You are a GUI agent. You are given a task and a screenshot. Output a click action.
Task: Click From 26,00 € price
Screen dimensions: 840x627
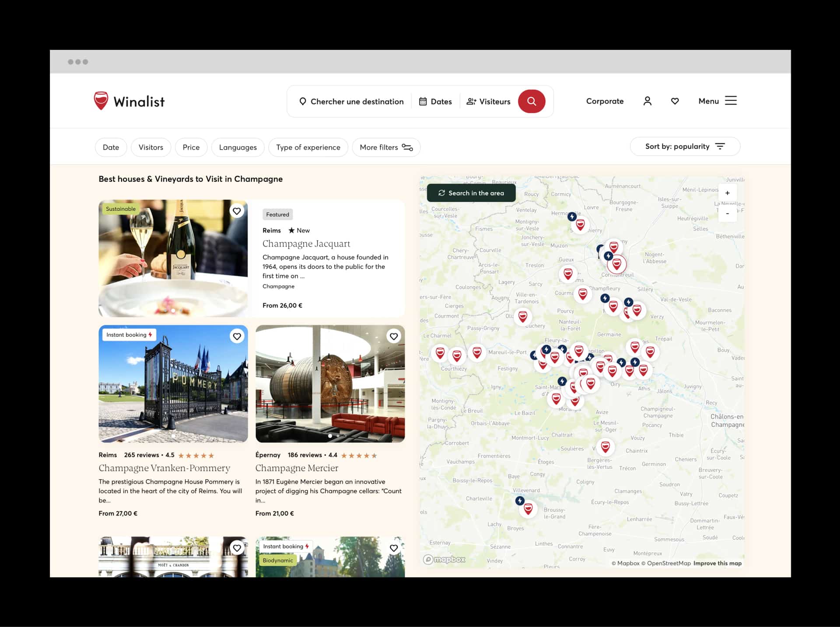(x=282, y=306)
